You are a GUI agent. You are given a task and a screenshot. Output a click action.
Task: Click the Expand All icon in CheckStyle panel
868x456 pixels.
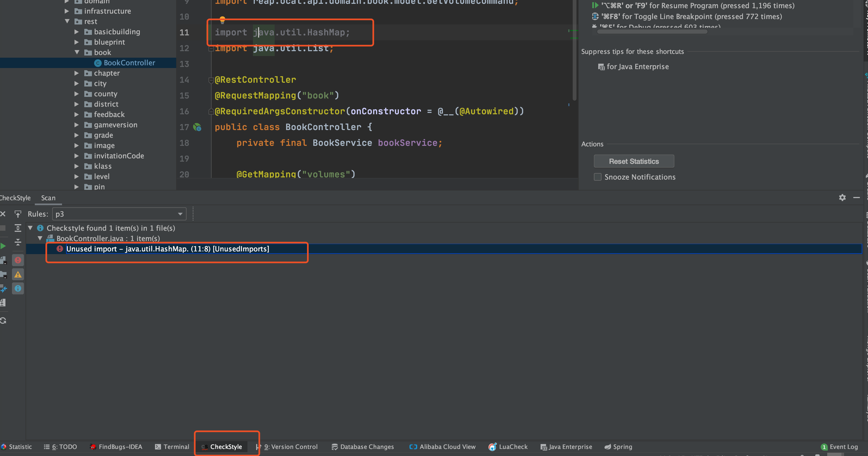tap(18, 228)
